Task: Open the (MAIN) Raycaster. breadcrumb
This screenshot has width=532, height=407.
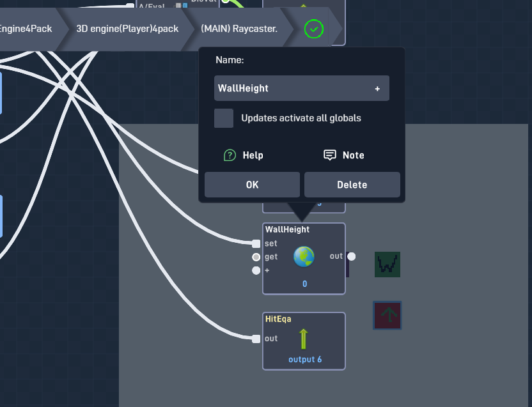Action: tap(239, 29)
